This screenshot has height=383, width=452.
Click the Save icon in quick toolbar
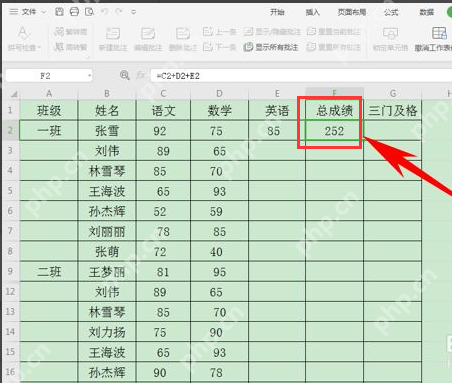click(x=59, y=12)
